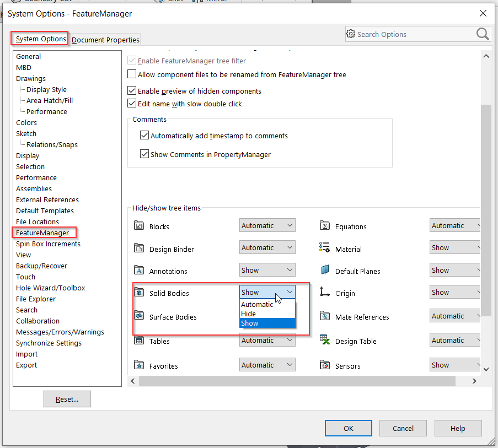Toggle Automatically add timestamp to comments
The height and width of the screenshot is (448, 498).
point(144,136)
